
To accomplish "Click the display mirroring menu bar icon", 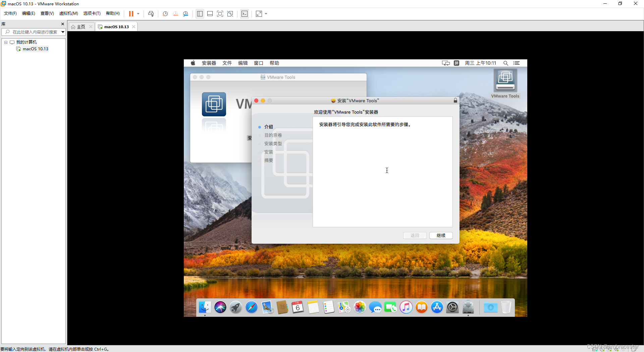I will (x=446, y=63).
